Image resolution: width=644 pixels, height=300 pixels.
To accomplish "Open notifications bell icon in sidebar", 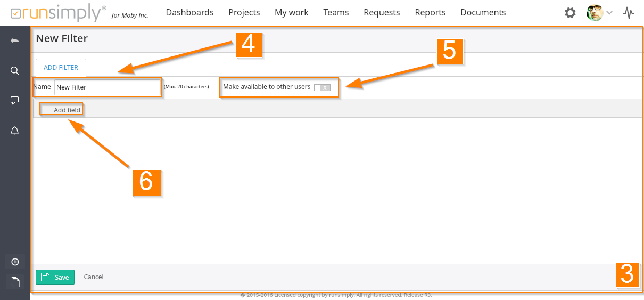I will (15, 131).
